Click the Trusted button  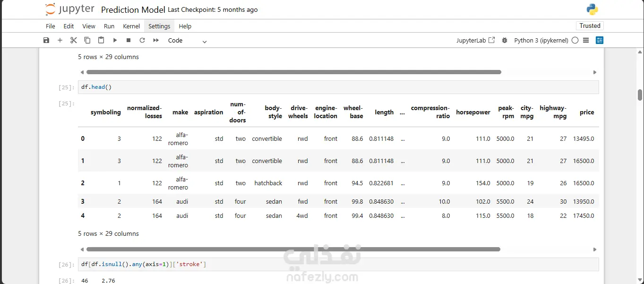(590, 26)
